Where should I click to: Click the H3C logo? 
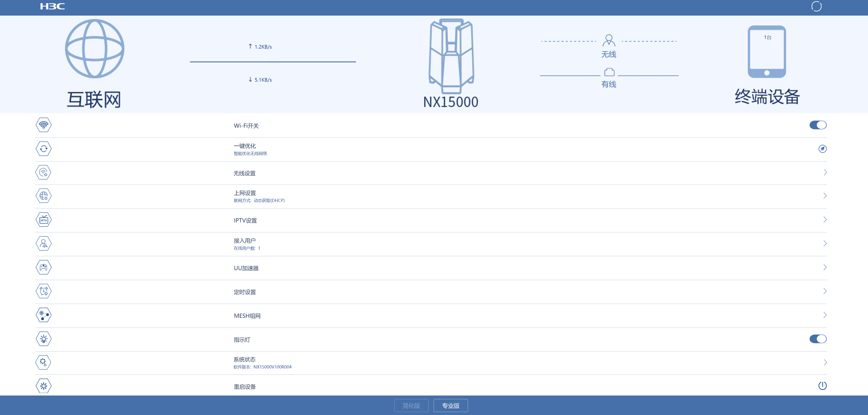pyautogui.click(x=52, y=6)
